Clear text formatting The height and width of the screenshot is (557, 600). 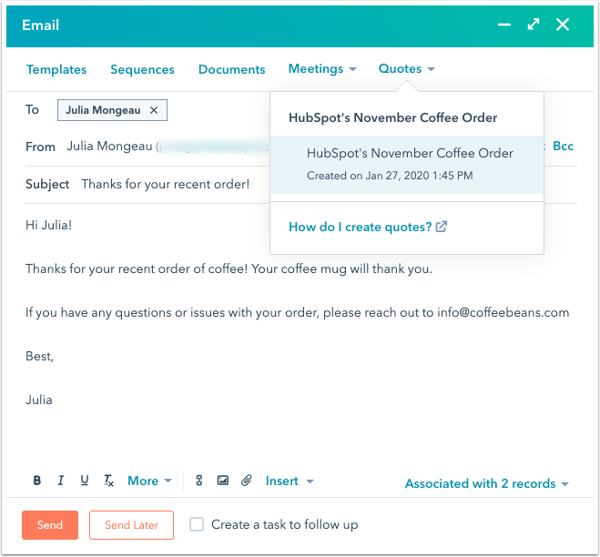110,481
